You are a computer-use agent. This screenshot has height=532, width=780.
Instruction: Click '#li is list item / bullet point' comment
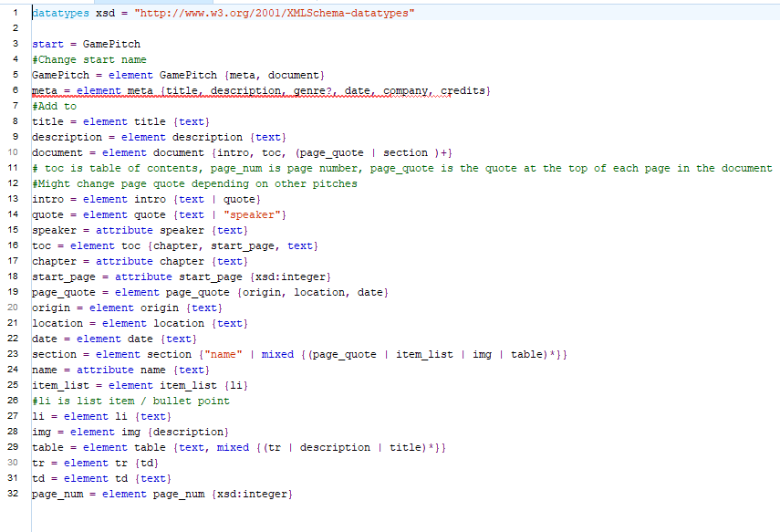coord(130,401)
